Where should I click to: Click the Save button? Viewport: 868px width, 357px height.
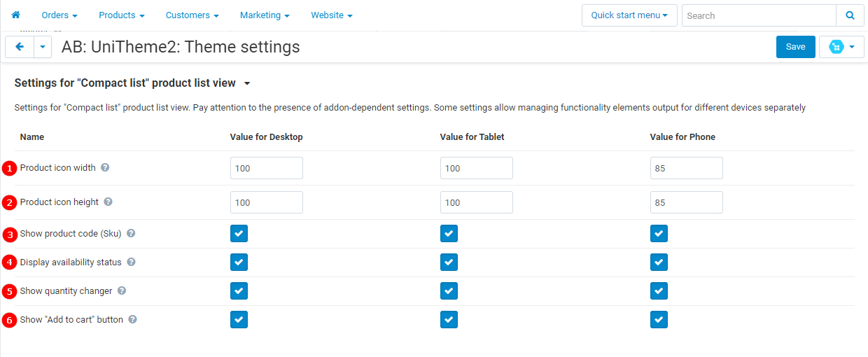[795, 47]
